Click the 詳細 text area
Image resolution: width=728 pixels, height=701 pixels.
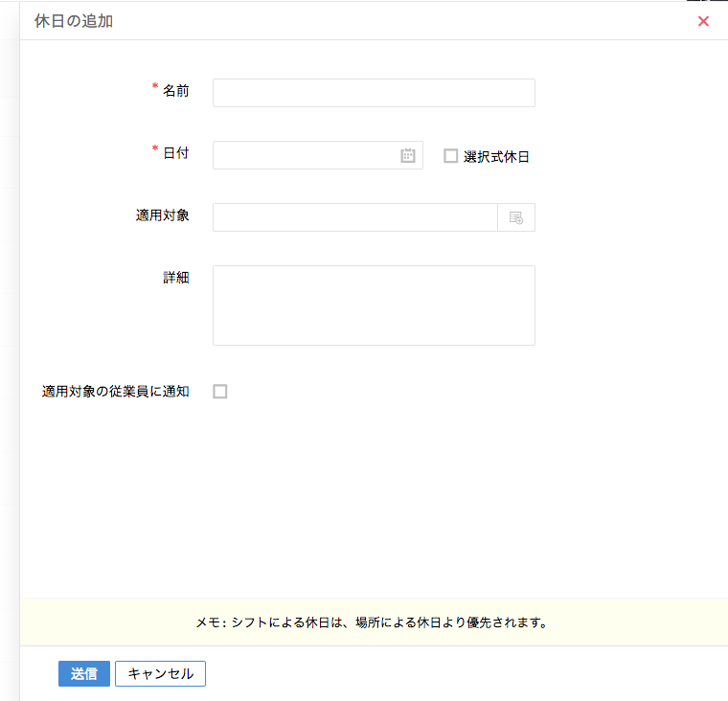[374, 305]
